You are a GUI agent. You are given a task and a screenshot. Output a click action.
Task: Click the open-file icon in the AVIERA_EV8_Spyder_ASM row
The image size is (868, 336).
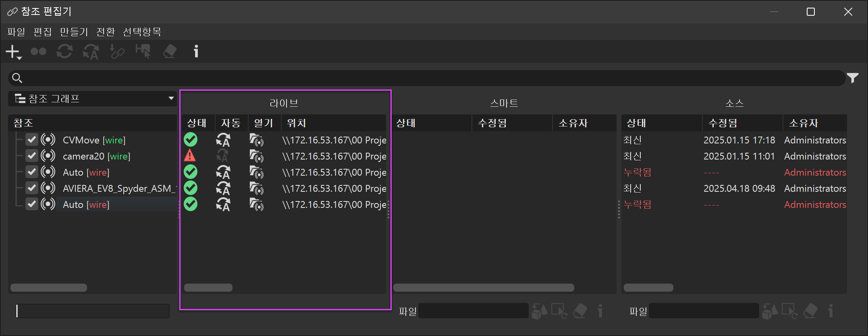(x=256, y=188)
